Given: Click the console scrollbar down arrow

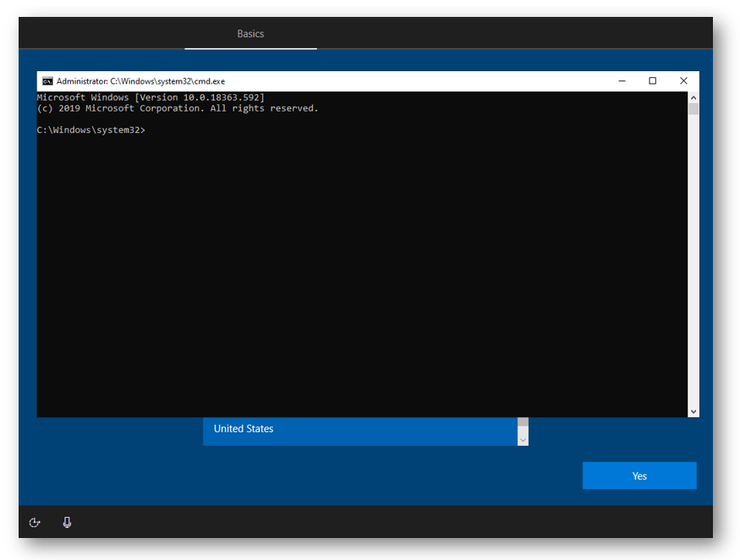Looking at the screenshot, I should pos(693,411).
